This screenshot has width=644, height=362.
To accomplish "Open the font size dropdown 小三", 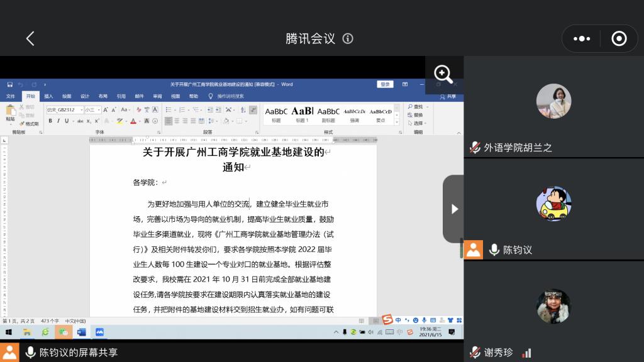I will tap(92, 110).
